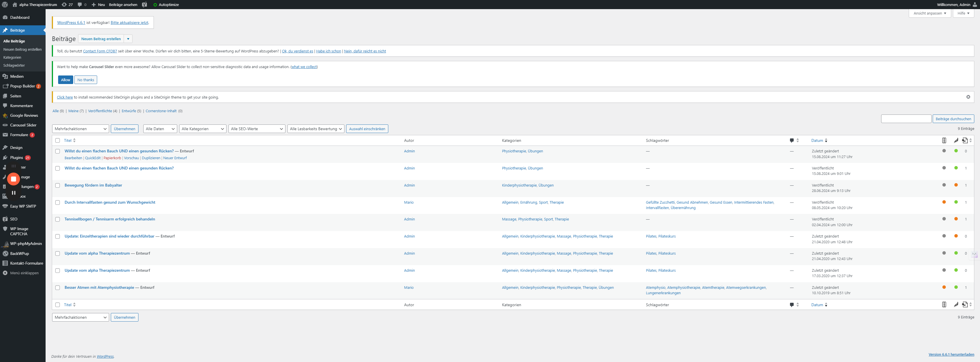Image resolution: width=980 pixels, height=362 pixels.
Task: Filter posts by Entwürfe (5)
Action: (x=131, y=111)
